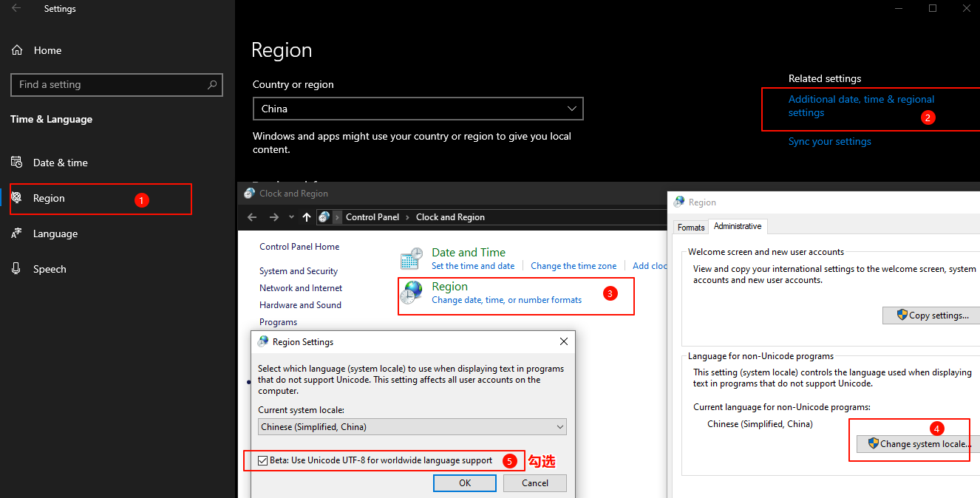Image resolution: width=980 pixels, height=498 pixels.
Task: Click Control Panel Home link
Action: coord(299,247)
